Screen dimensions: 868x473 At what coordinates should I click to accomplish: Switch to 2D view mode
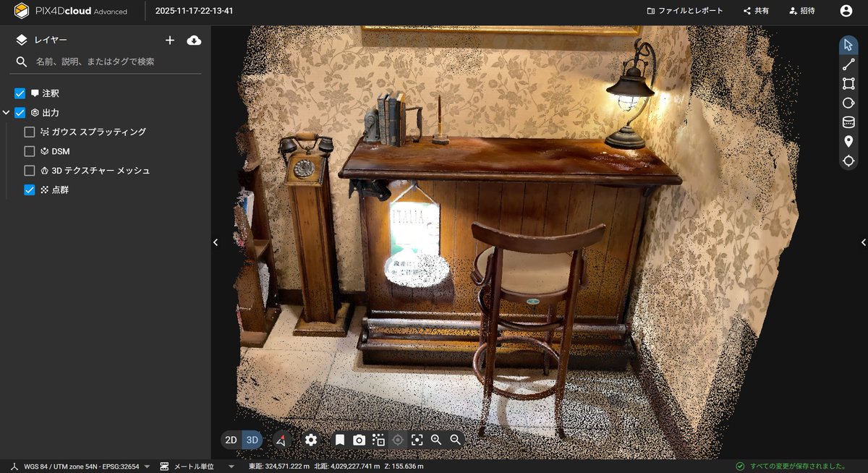coord(231,439)
